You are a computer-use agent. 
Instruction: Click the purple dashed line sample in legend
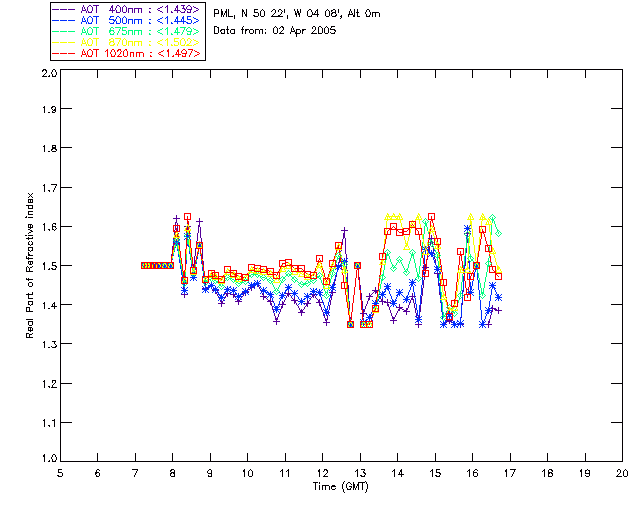(x=64, y=10)
